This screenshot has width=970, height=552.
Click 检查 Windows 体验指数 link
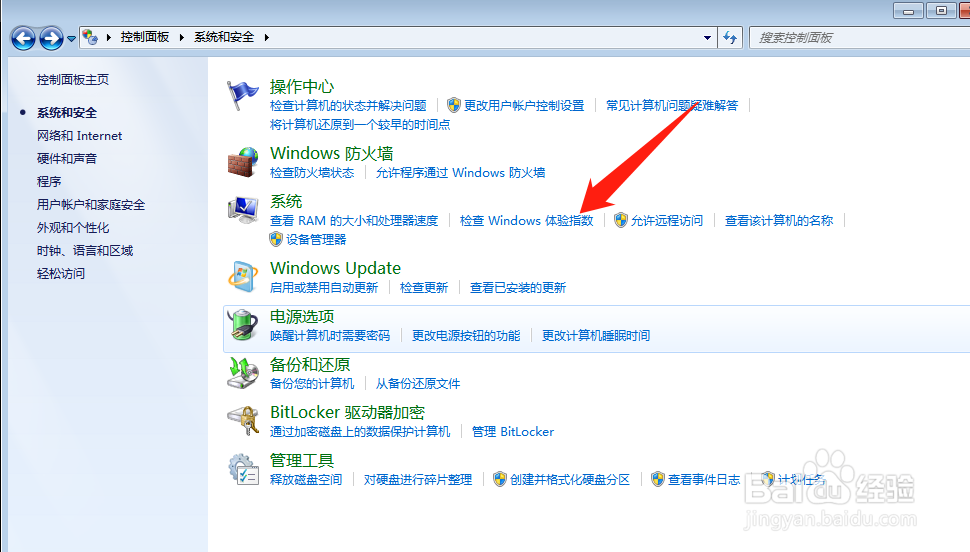pos(526,221)
